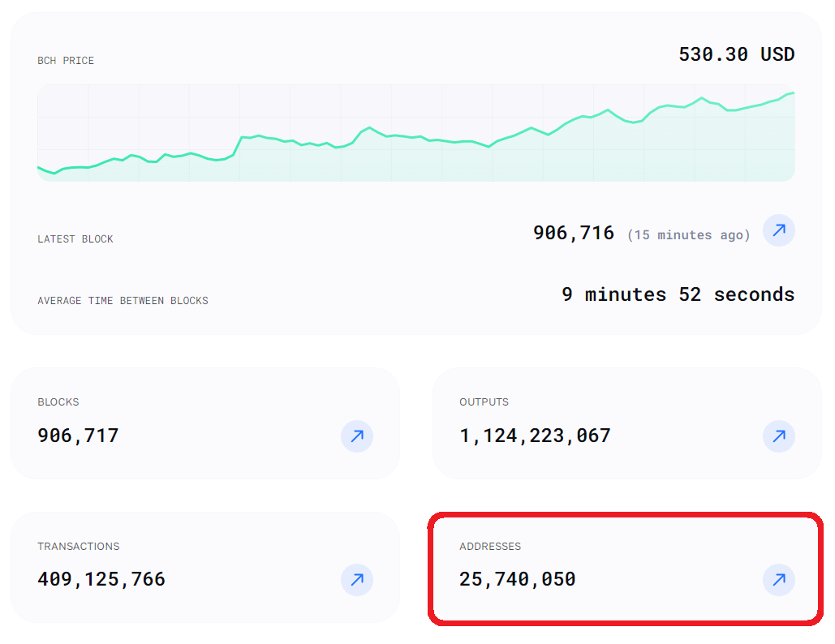
Task: Click the BCH PRICE label
Action: point(66,61)
